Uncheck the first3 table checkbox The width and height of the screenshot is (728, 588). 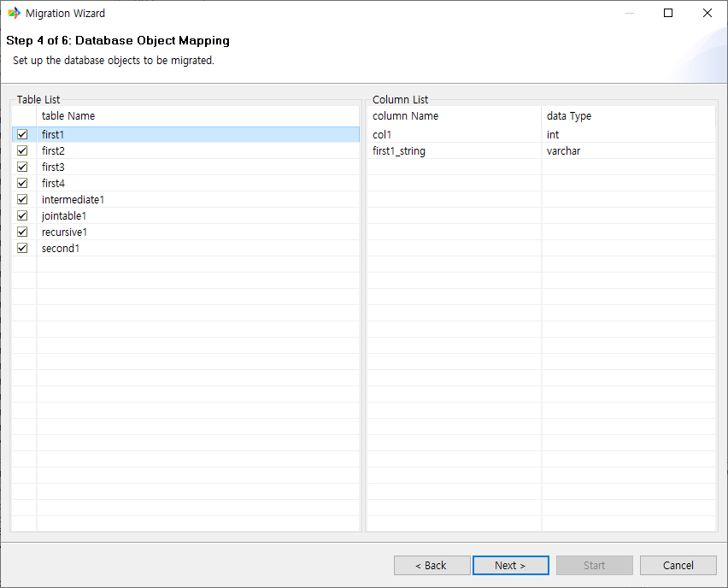point(22,167)
